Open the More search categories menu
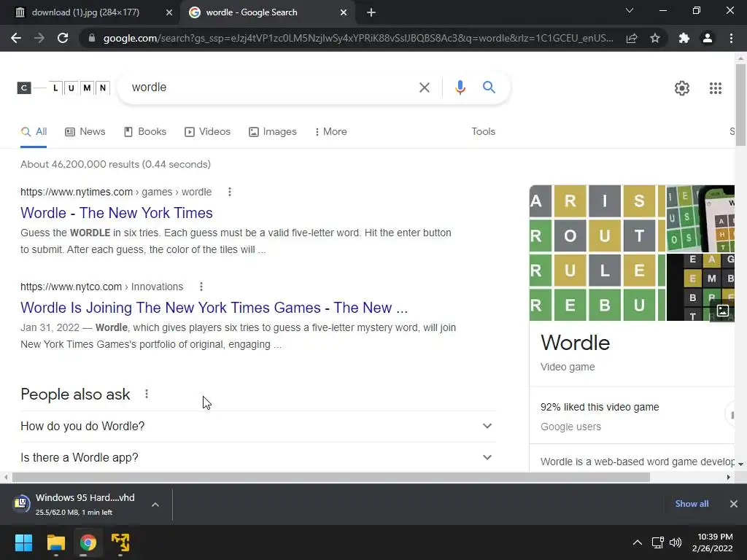Viewport: 747px width, 560px height. click(330, 131)
